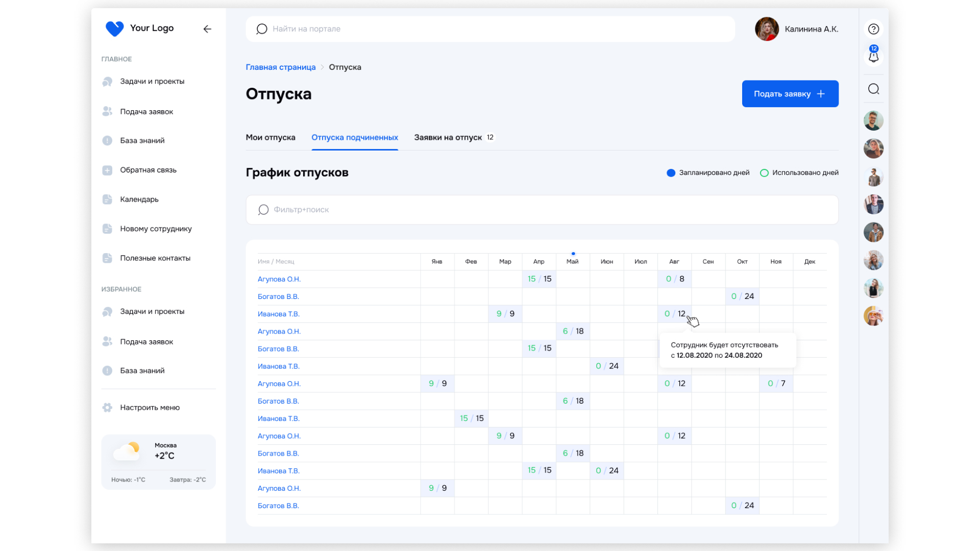980x551 pixels.
Task: Click Запланировано дней blue legend dot
Action: 671,173
